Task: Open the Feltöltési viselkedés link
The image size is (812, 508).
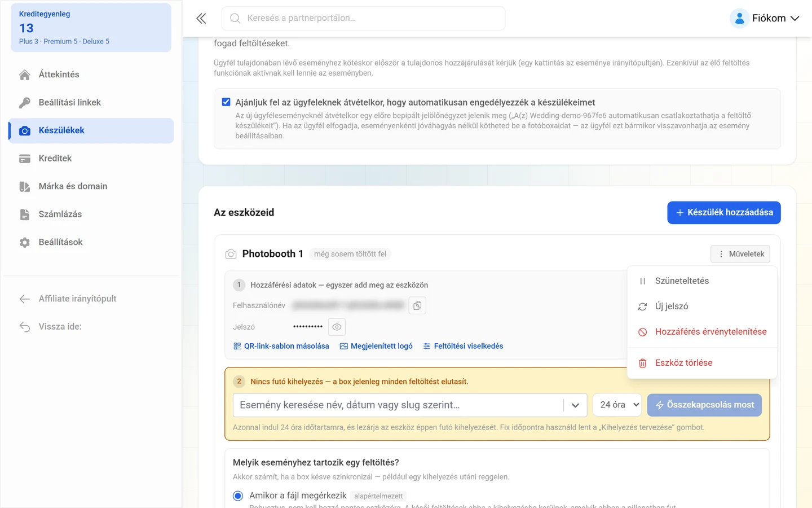Action: tap(463, 346)
